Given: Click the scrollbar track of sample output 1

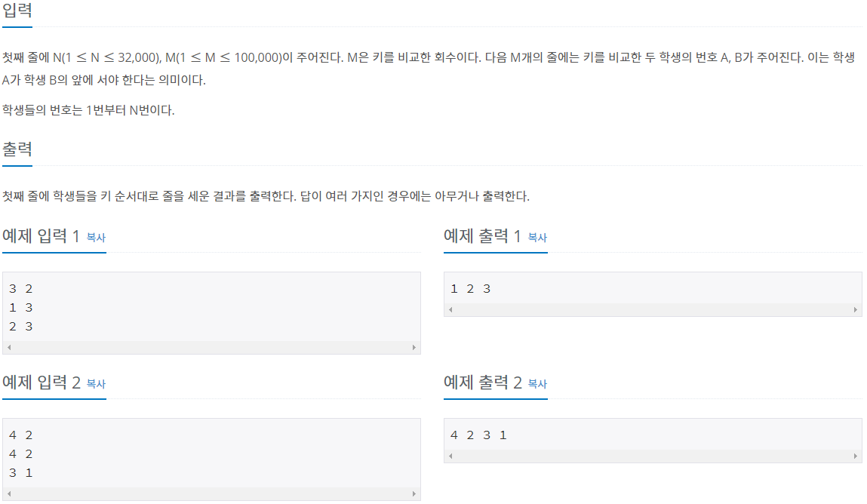Looking at the screenshot, I should pyautogui.click(x=649, y=309).
